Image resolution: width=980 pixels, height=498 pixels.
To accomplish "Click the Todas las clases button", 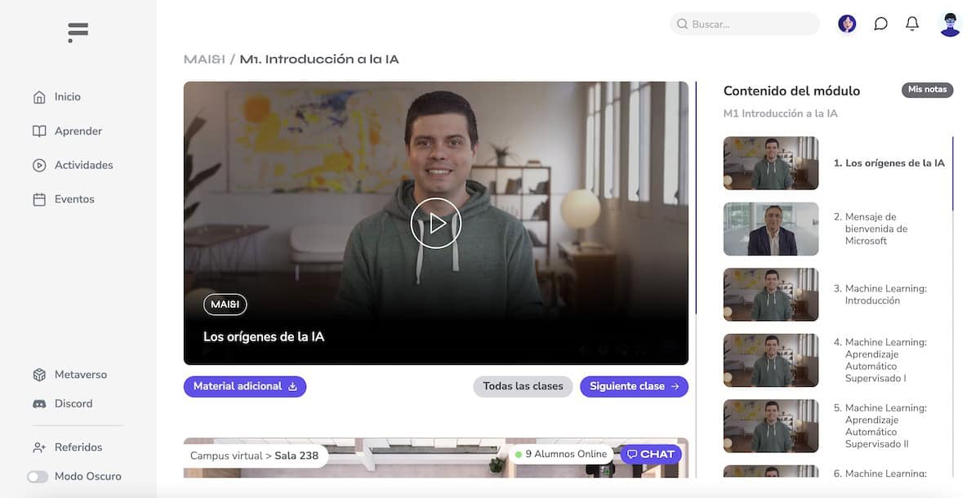I will click(523, 386).
